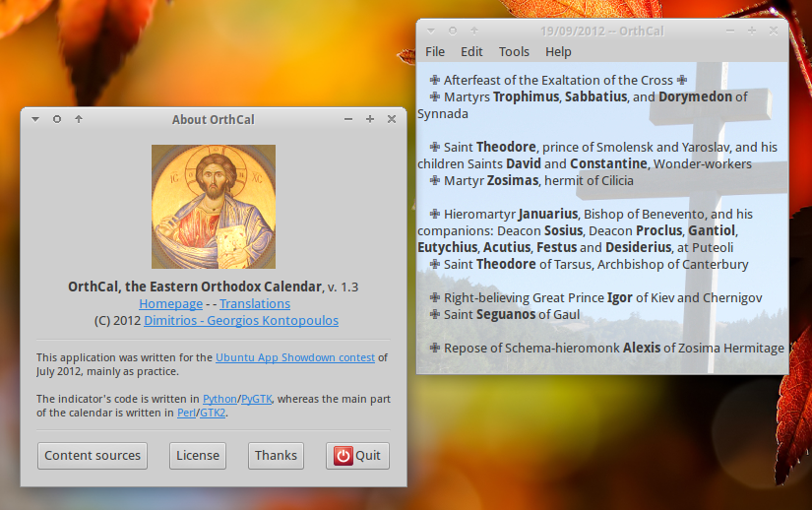Open the Homepage link
The height and width of the screenshot is (510, 812).
point(170,304)
